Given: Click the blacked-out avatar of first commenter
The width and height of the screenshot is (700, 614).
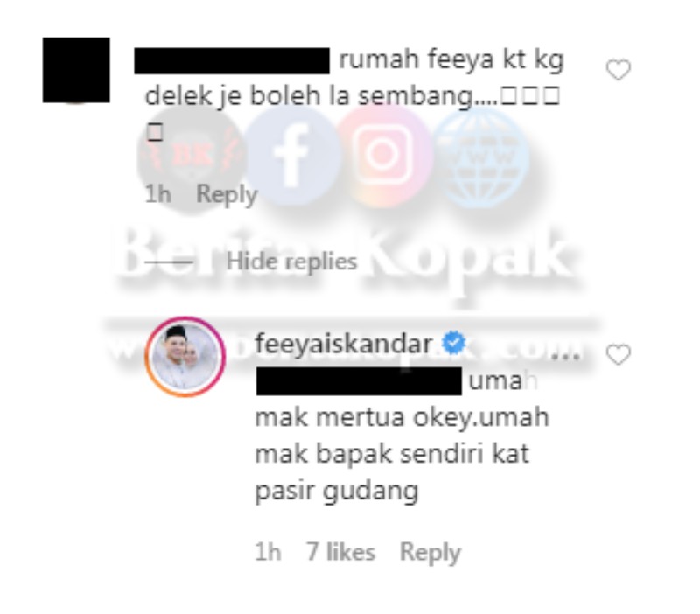Looking at the screenshot, I should [76, 70].
